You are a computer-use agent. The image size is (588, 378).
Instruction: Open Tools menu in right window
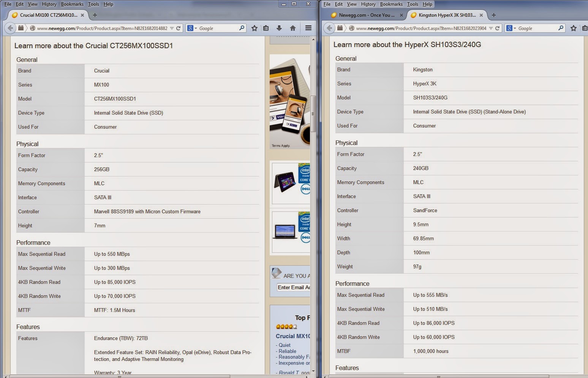click(x=413, y=4)
